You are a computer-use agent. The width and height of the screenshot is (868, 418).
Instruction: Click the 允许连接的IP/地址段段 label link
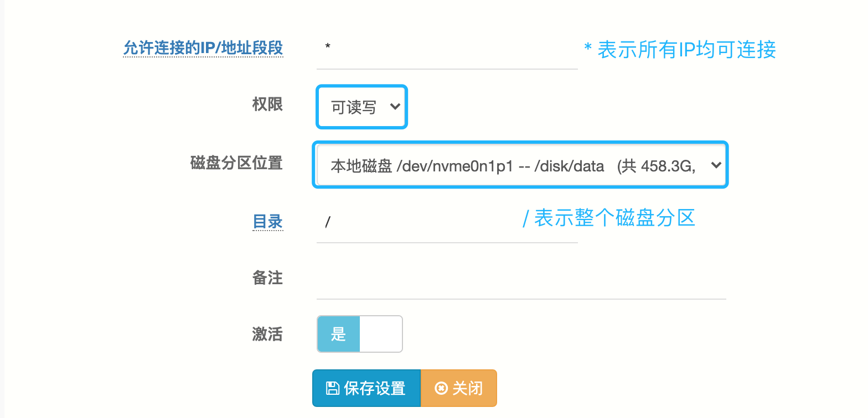203,48
